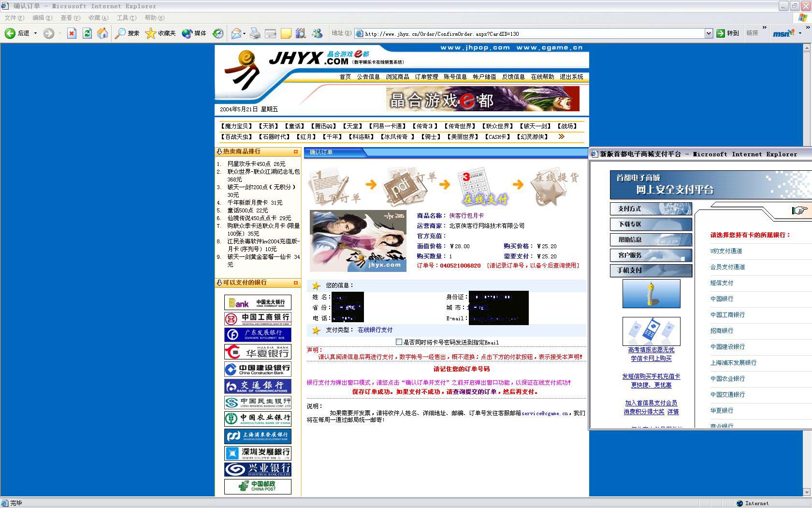Click the yellow Discuss note icon

[286, 33]
